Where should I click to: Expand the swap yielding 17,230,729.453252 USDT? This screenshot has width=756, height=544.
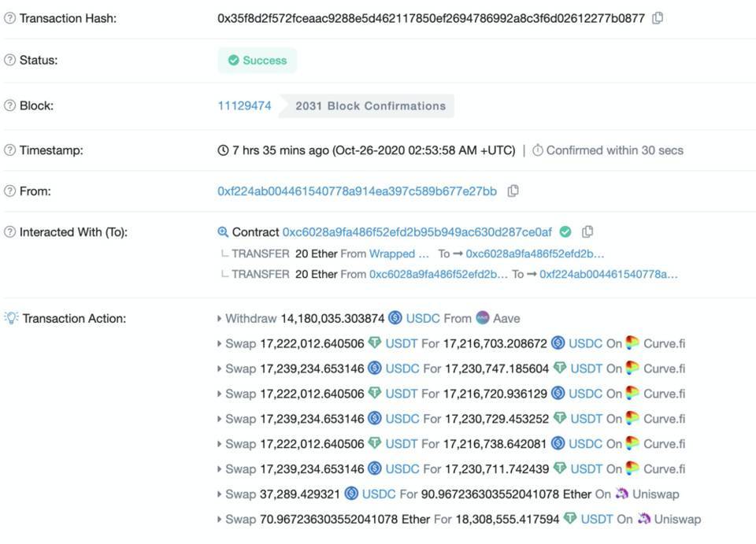220,419
